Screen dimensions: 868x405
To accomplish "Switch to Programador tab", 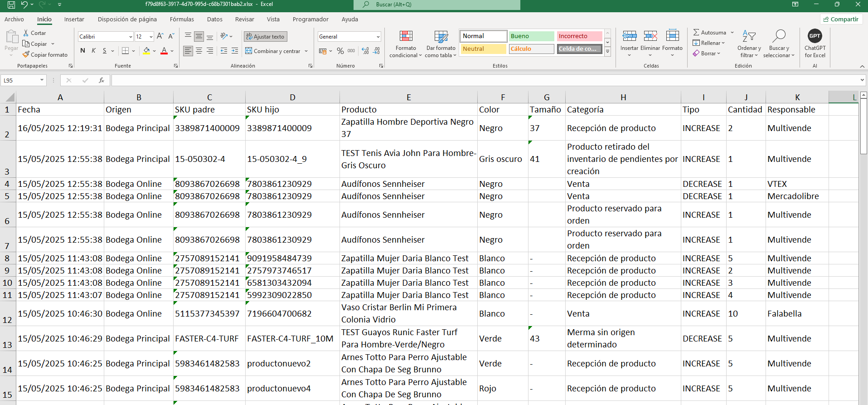I will pyautogui.click(x=310, y=20).
